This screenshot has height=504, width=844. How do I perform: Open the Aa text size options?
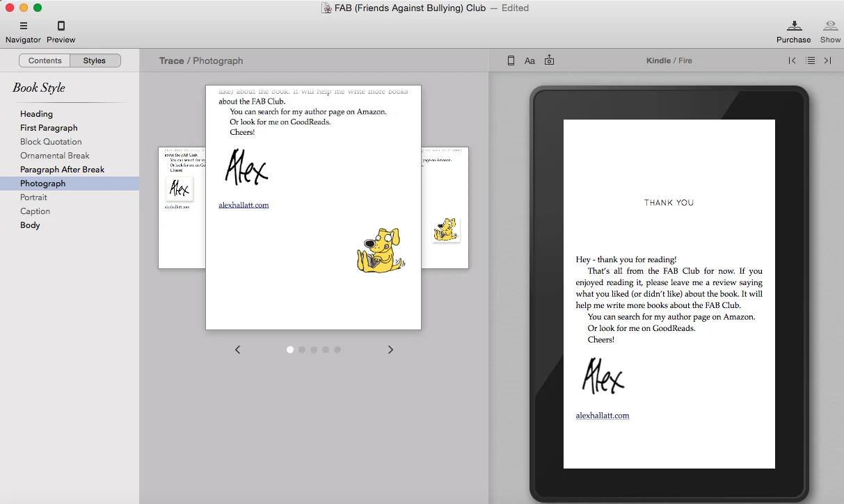[x=530, y=61]
